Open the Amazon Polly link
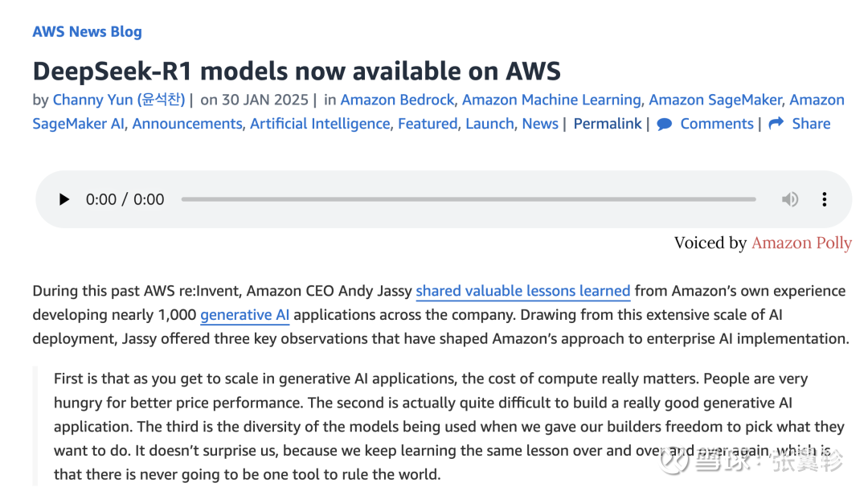The width and height of the screenshot is (868, 487). coord(801,243)
